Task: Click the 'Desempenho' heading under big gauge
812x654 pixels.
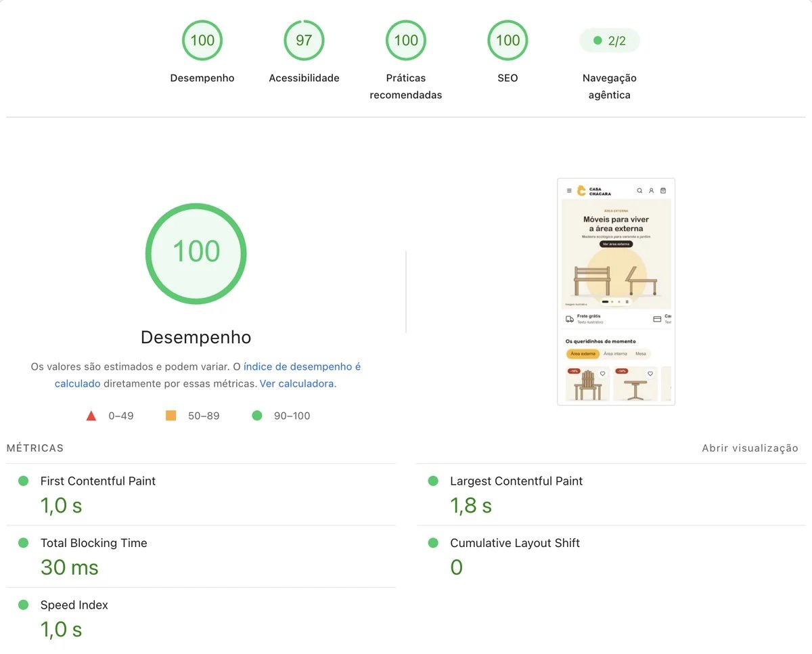Action: pos(196,337)
